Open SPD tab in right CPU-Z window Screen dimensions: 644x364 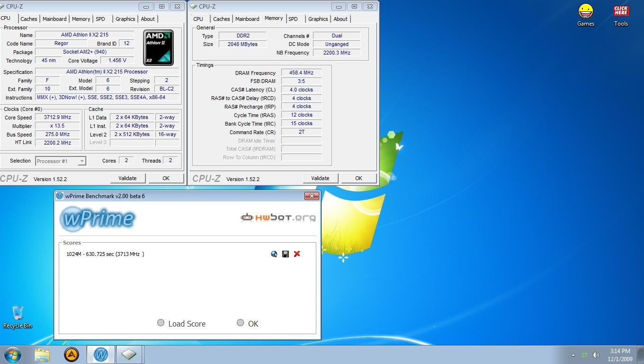click(x=293, y=19)
